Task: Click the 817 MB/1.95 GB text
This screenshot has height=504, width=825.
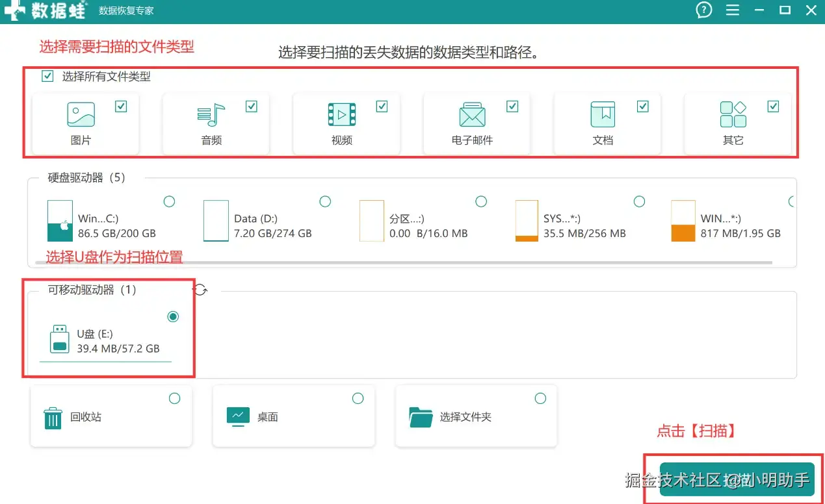Action: tap(740, 233)
